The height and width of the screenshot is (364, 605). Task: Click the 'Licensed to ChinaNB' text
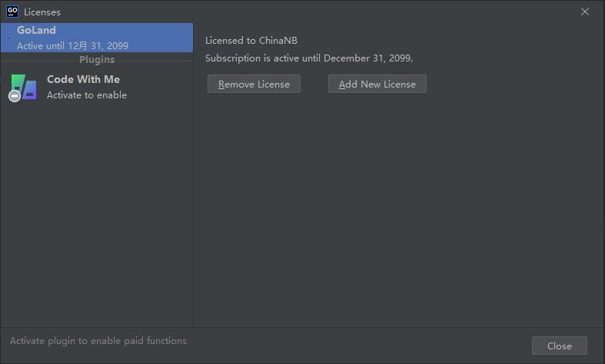[251, 41]
